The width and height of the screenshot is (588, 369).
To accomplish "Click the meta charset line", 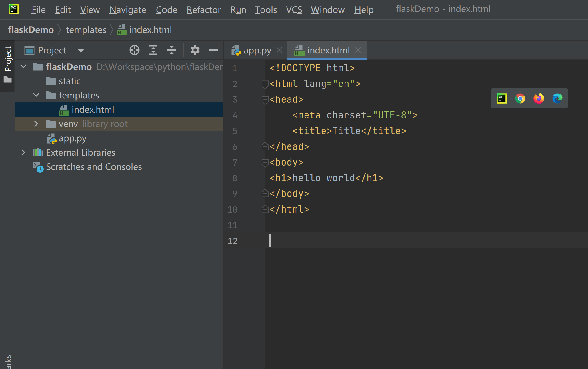I will (x=355, y=115).
